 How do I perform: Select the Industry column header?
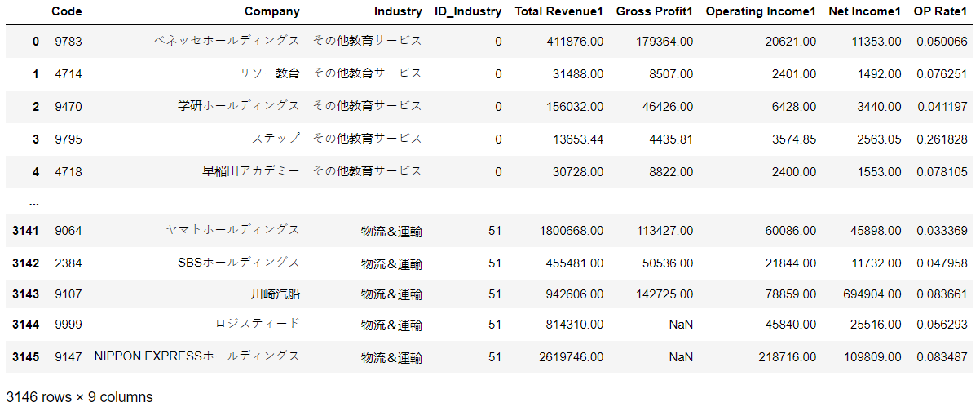(x=398, y=11)
